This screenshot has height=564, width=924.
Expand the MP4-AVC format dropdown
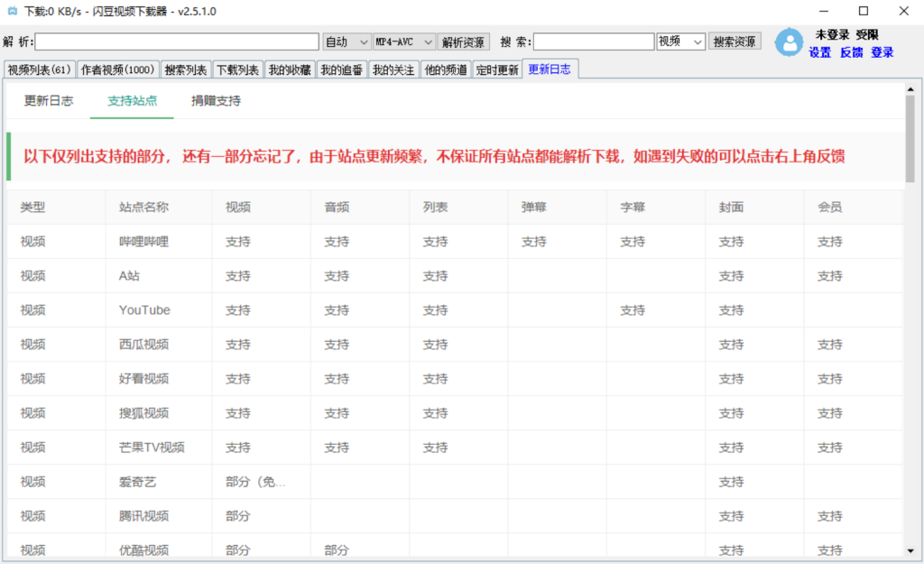pyautogui.click(x=403, y=42)
